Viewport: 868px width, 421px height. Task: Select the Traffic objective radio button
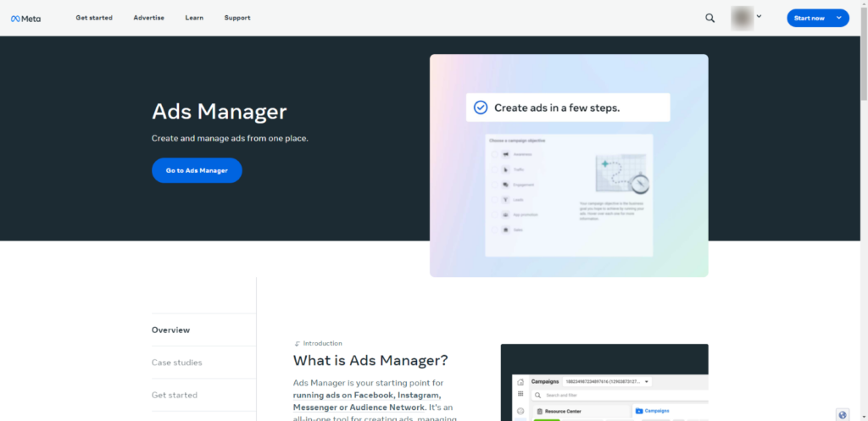click(x=494, y=169)
